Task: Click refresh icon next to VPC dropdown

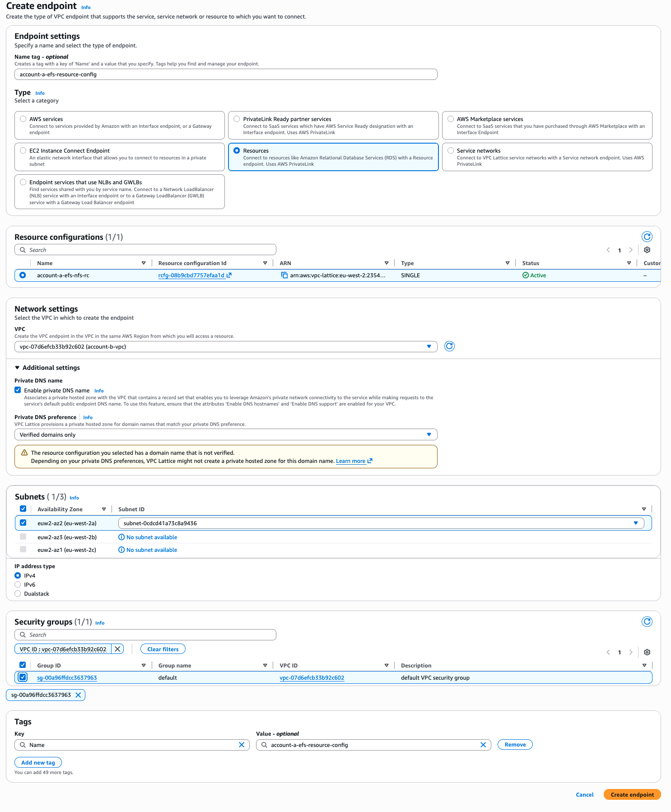Action: click(449, 346)
